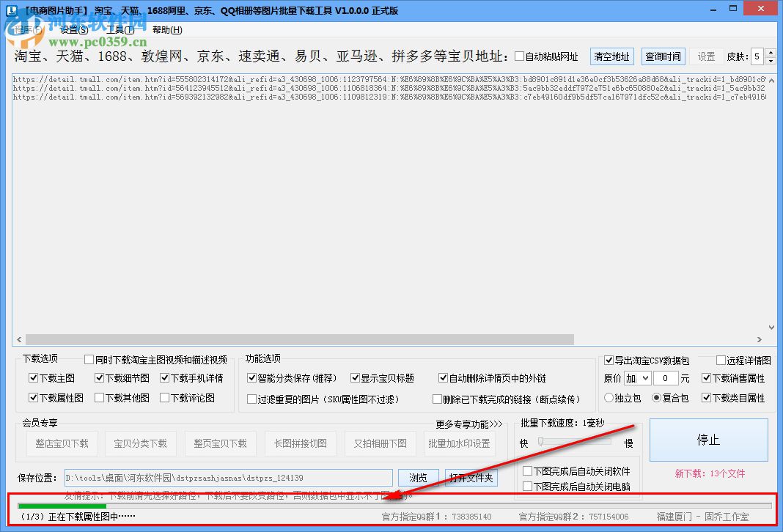The height and width of the screenshot is (532, 783).
Task: Click the green download progress bar
Action: (x=62, y=506)
